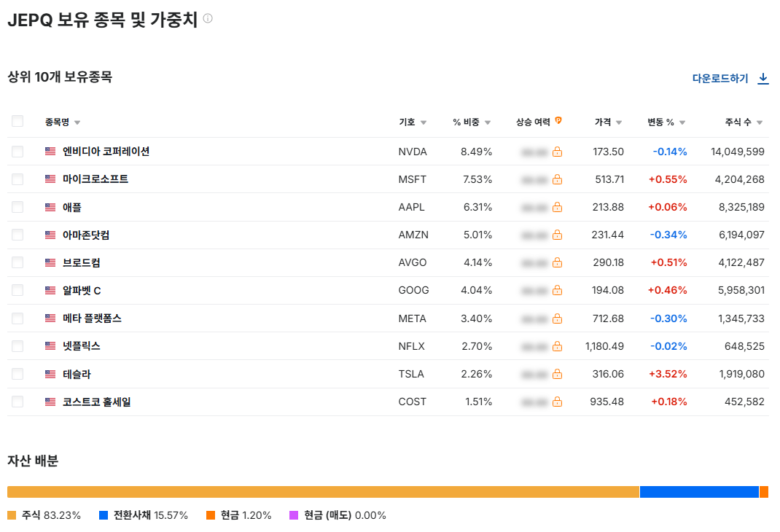Click the lock icon in NVDA's 상승 여력 cell
Screen dimensions: 780x532
tap(556, 151)
